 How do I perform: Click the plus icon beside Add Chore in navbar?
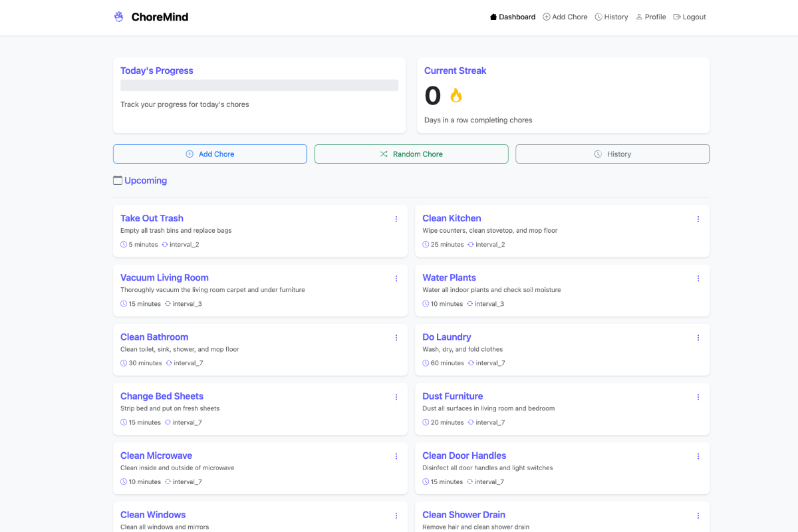tap(545, 17)
